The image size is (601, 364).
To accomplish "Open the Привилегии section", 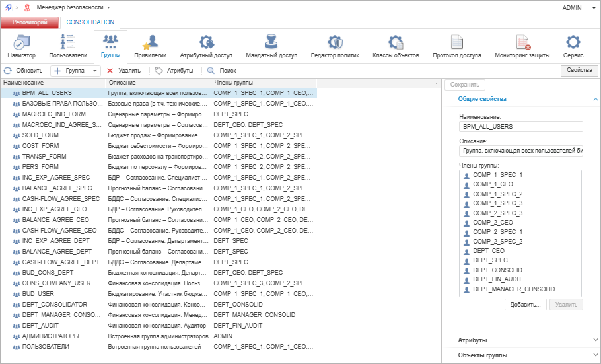I will [x=150, y=47].
